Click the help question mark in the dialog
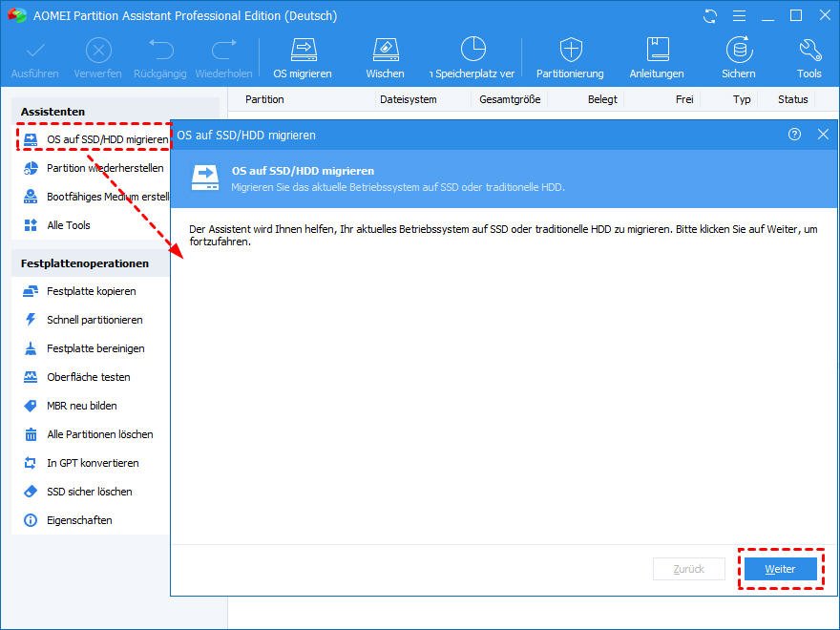This screenshot has height=630, width=840. point(794,135)
